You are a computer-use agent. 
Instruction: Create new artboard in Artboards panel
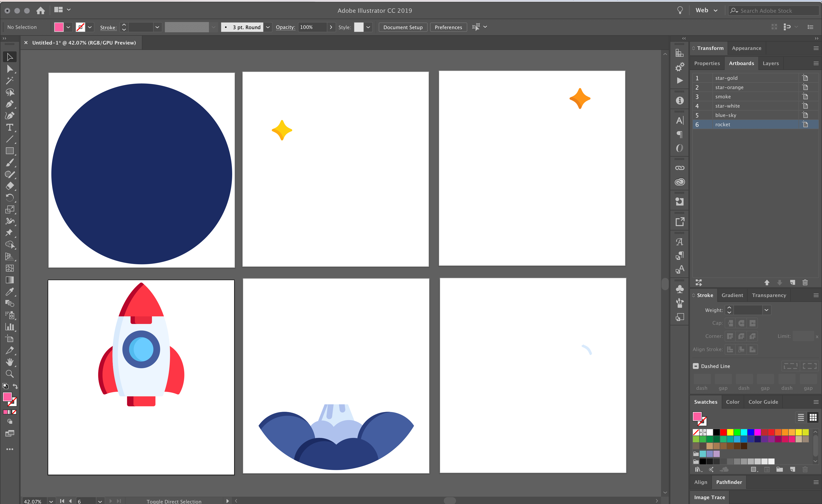[792, 283]
